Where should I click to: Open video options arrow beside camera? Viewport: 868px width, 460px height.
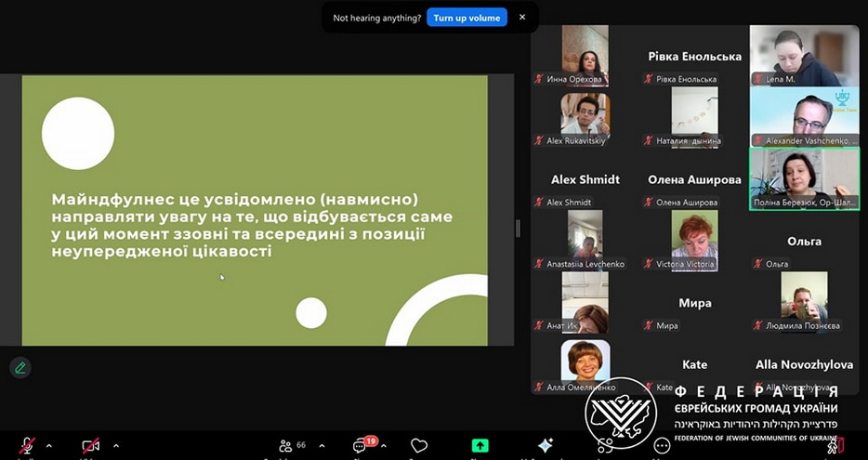[115, 446]
